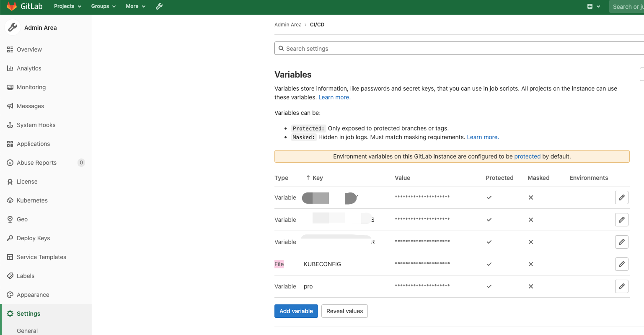Screen dimensions: 644x335
Task: Click the edit pencil for pro variable
Action: (621, 286)
